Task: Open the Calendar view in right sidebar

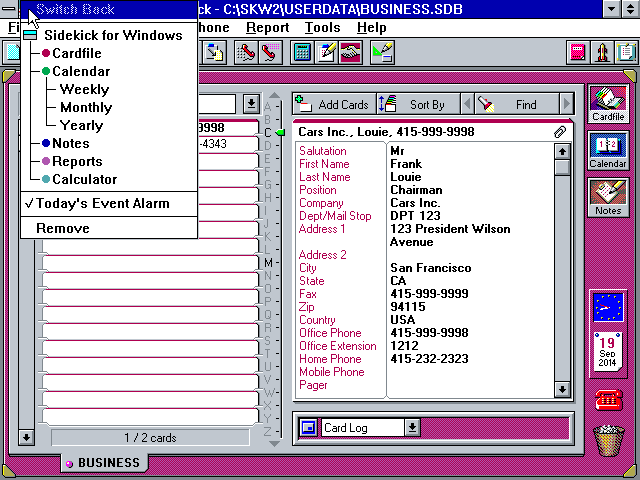Action: [608, 151]
